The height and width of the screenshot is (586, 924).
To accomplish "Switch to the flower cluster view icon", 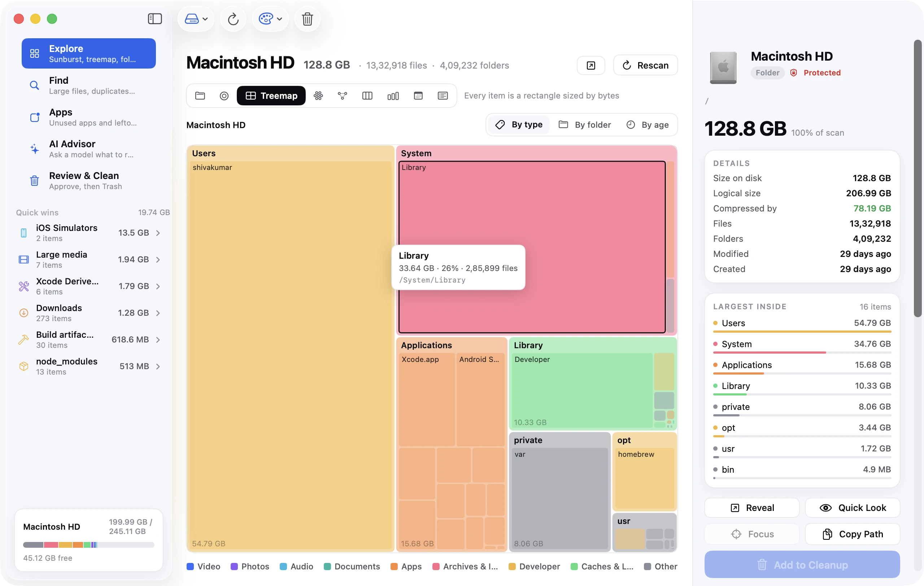I will pos(318,96).
